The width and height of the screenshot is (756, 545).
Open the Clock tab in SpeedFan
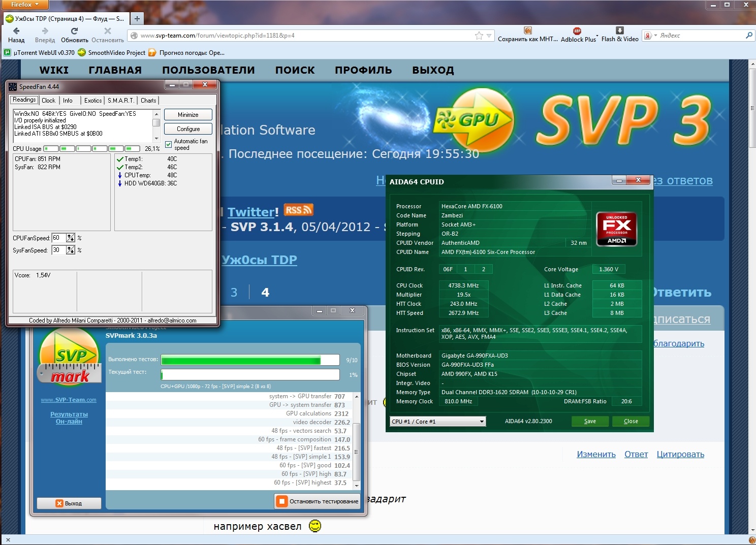click(x=49, y=101)
